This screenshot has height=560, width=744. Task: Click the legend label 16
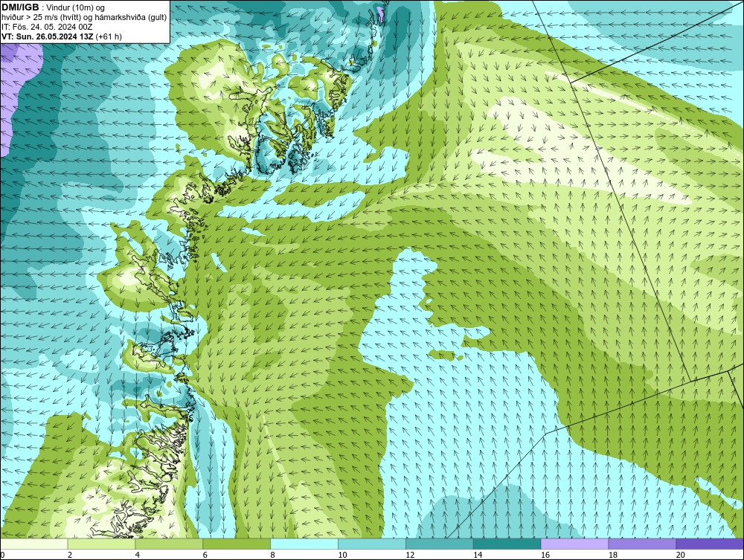[545, 555]
